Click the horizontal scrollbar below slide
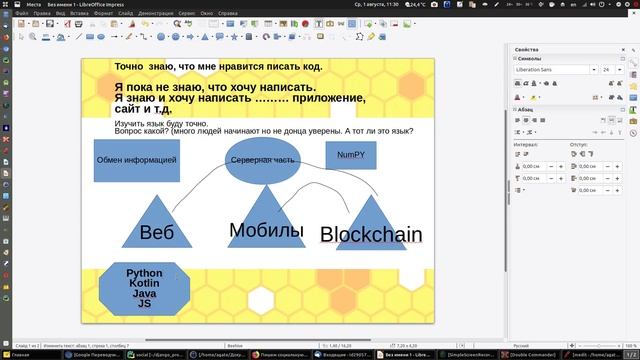Image resolution: width=640 pixels, height=360 pixels. coord(258,340)
